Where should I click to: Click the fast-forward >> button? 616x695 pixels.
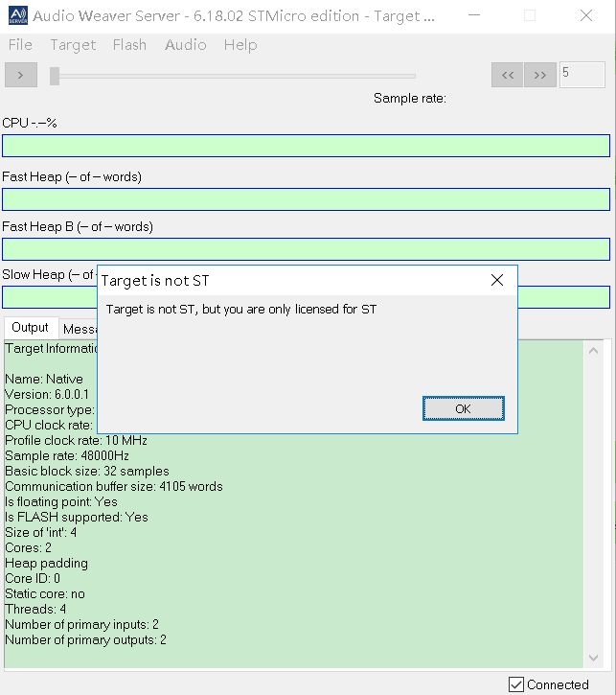click(x=539, y=75)
